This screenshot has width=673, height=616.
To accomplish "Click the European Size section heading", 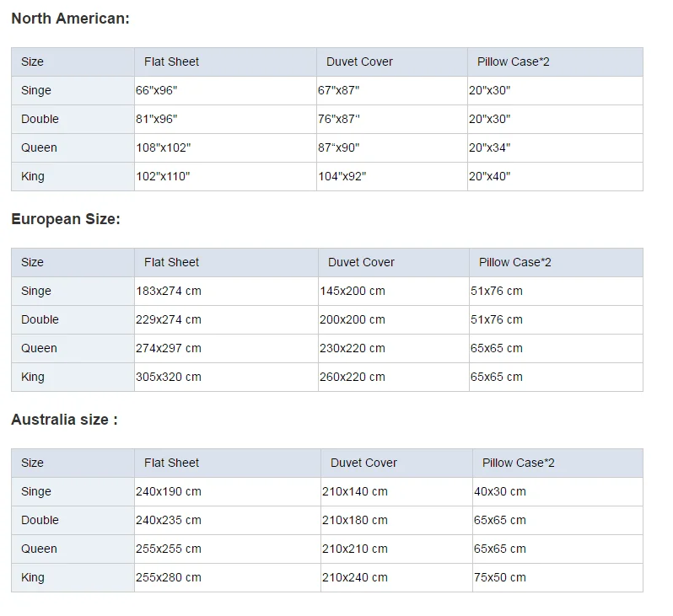I will [x=66, y=219].
